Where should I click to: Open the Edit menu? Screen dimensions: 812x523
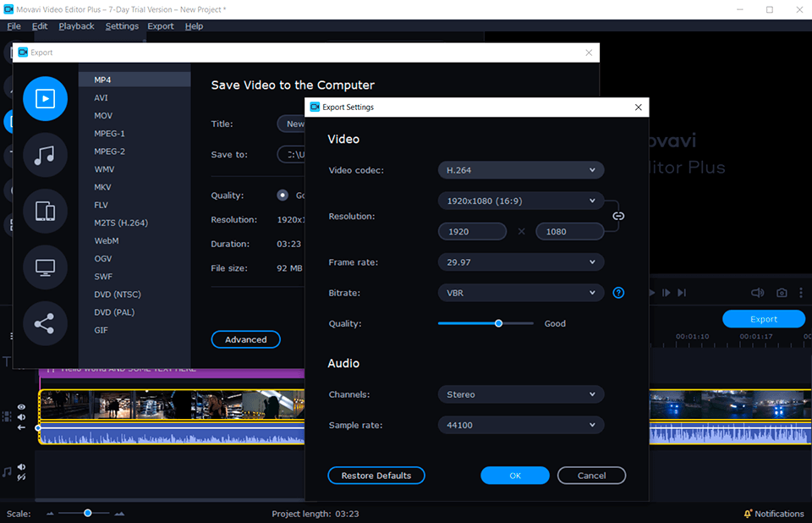[40, 26]
